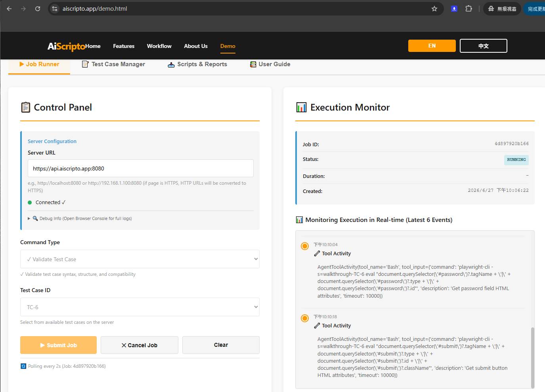Open the Home nav item
545x392 pixels.
point(93,46)
